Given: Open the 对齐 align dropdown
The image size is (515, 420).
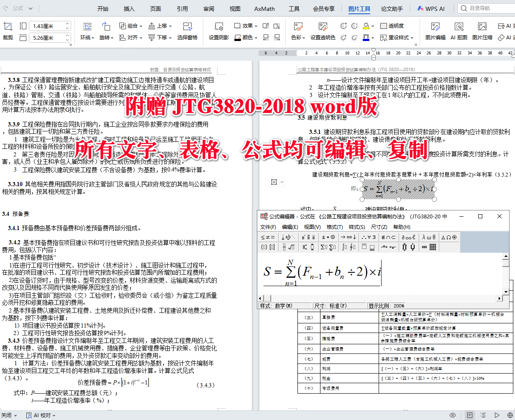Looking at the screenshot, I should (131, 38).
